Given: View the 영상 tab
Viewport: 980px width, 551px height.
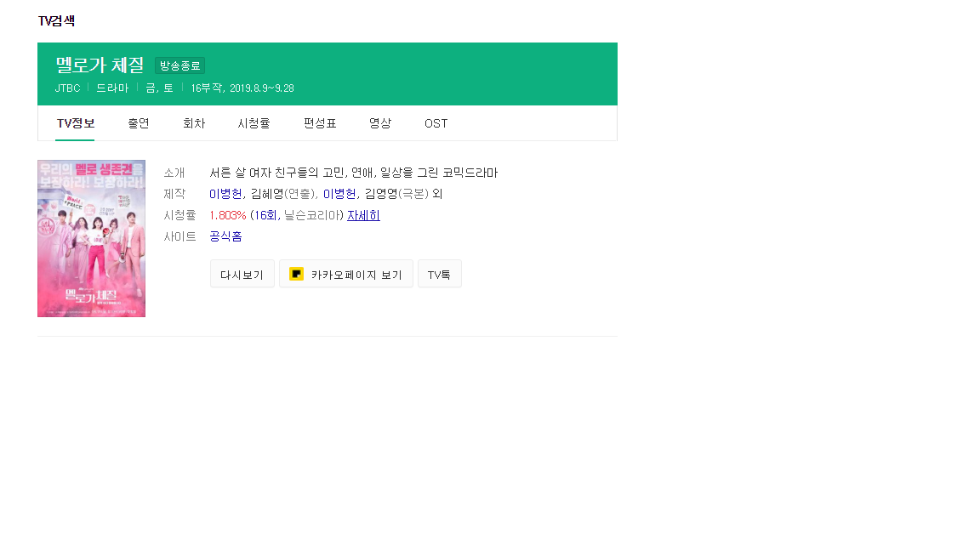Looking at the screenshot, I should (380, 123).
